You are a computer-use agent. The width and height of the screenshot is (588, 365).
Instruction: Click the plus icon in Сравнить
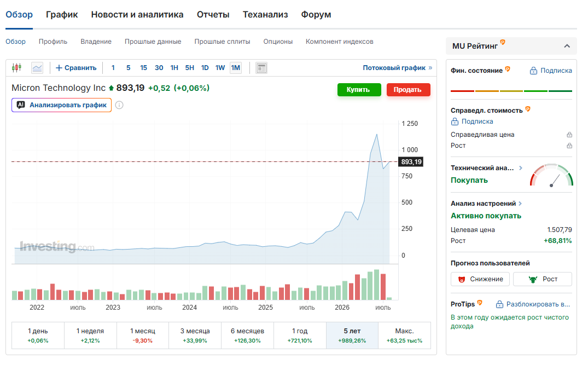click(x=59, y=68)
